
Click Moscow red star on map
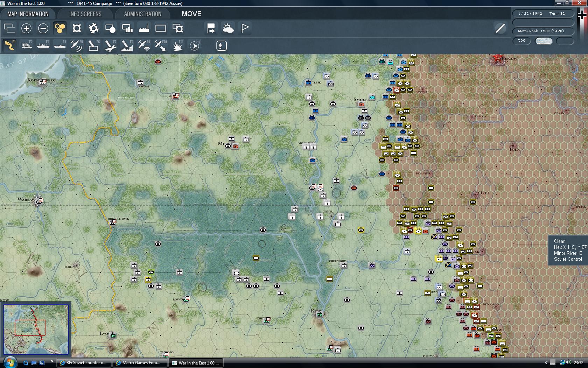tap(496, 59)
